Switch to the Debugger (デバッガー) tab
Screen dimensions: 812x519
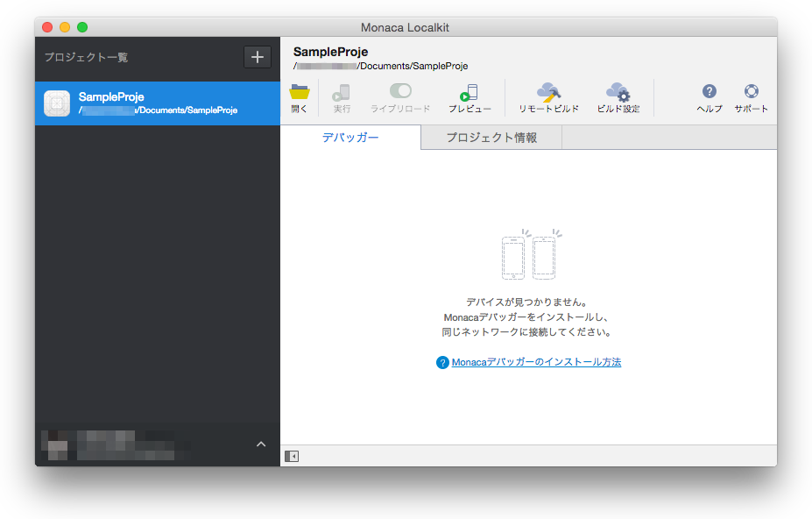350,138
